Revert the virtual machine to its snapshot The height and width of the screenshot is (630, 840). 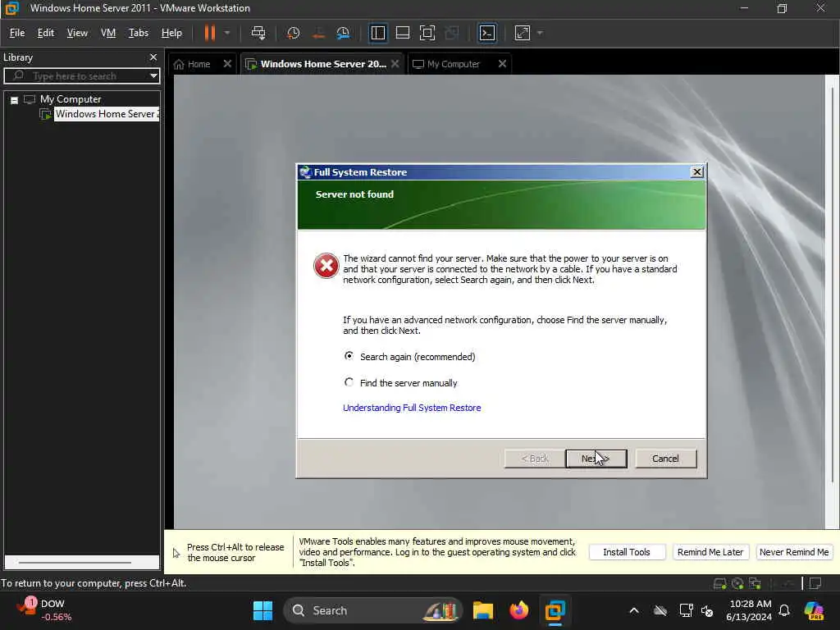tap(318, 33)
